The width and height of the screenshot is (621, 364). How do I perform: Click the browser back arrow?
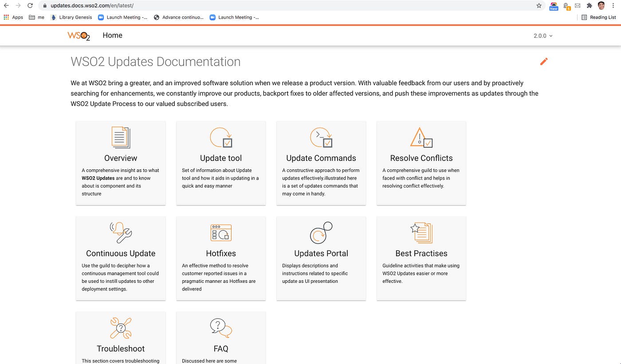pyautogui.click(x=6, y=6)
